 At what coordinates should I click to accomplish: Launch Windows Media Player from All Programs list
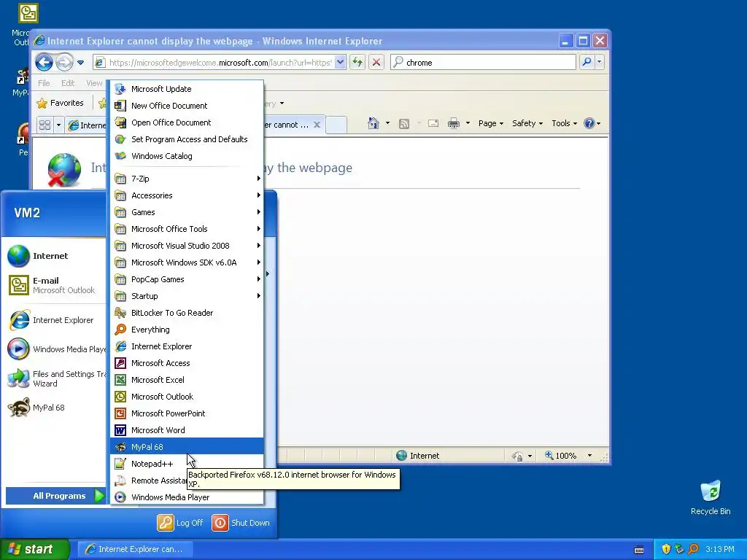coord(187,497)
